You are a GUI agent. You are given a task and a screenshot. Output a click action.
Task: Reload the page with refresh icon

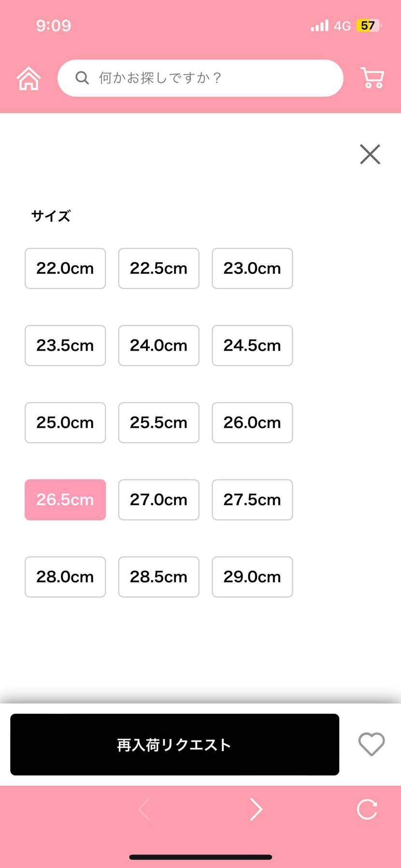[x=367, y=809]
